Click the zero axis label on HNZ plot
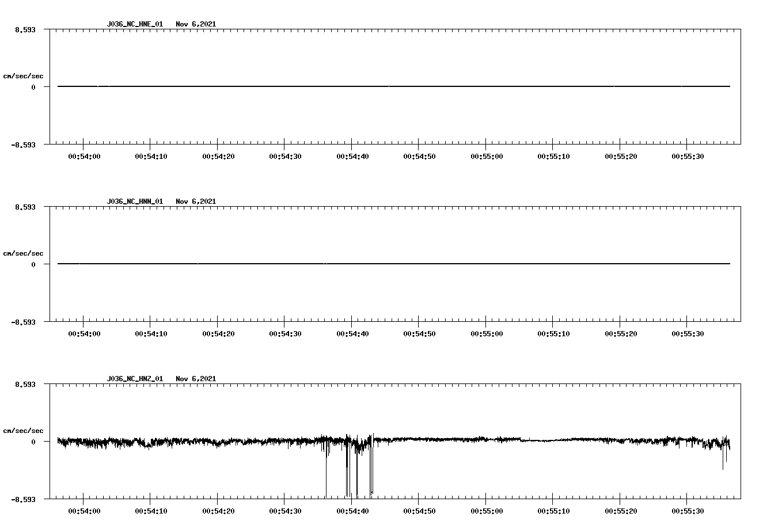The image size is (782, 532). pyautogui.click(x=33, y=442)
